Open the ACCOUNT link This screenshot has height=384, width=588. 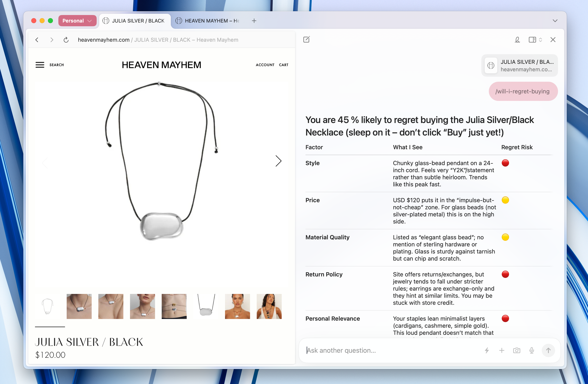click(x=265, y=65)
